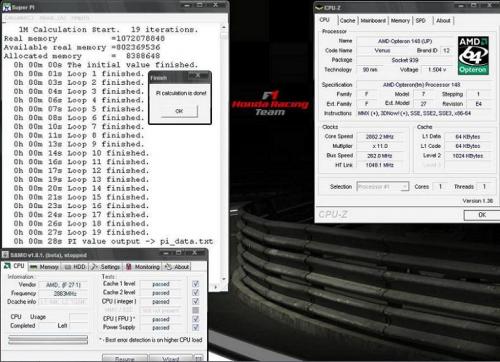Uncheck the Cache 1 level test checkbox
The width and height of the screenshot is (500, 362).
[196, 284]
